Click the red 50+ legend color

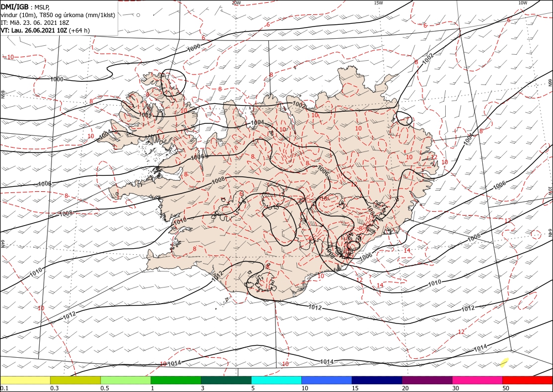pos(527,380)
